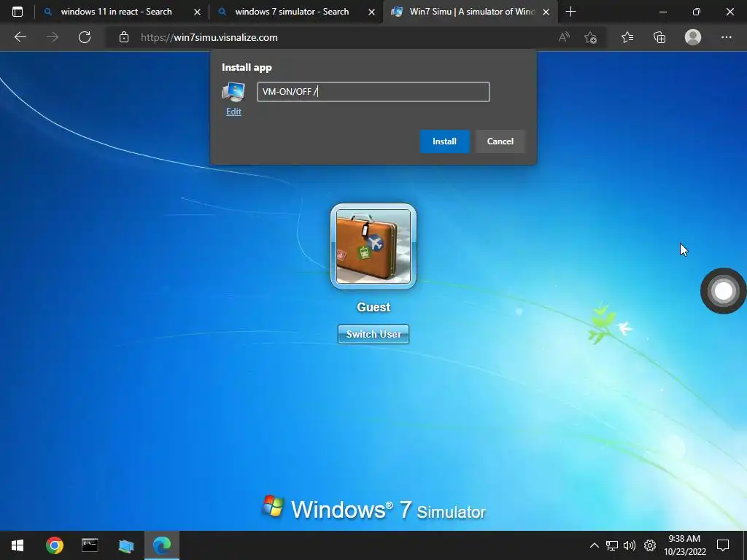Click the Install button in the dialog
The image size is (747, 560).
[x=444, y=141]
